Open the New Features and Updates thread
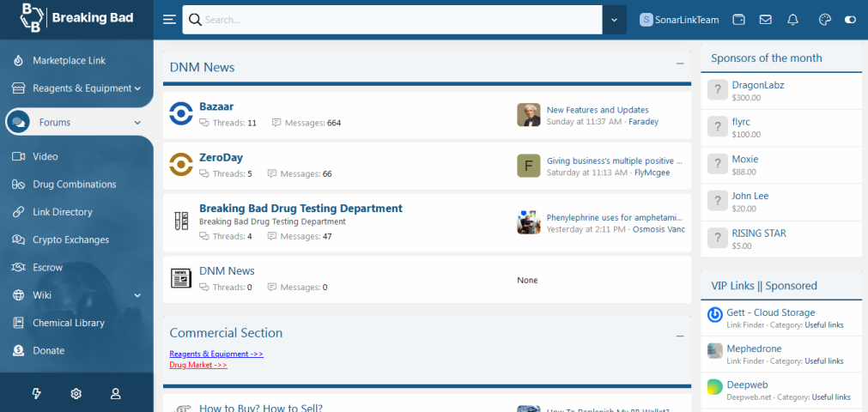The width and height of the screenshot is (868, 412). coord(598,110)
